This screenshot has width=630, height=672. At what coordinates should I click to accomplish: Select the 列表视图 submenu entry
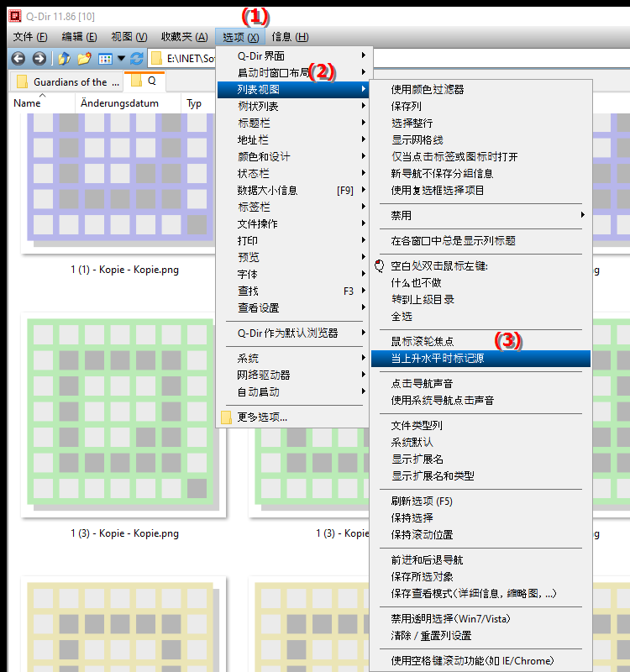click(293, 90)
